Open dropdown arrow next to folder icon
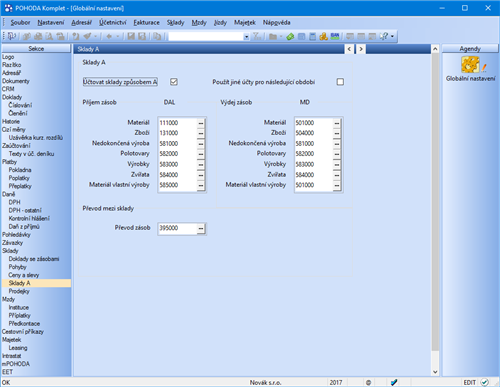500x387 pixels. point(281,36)
